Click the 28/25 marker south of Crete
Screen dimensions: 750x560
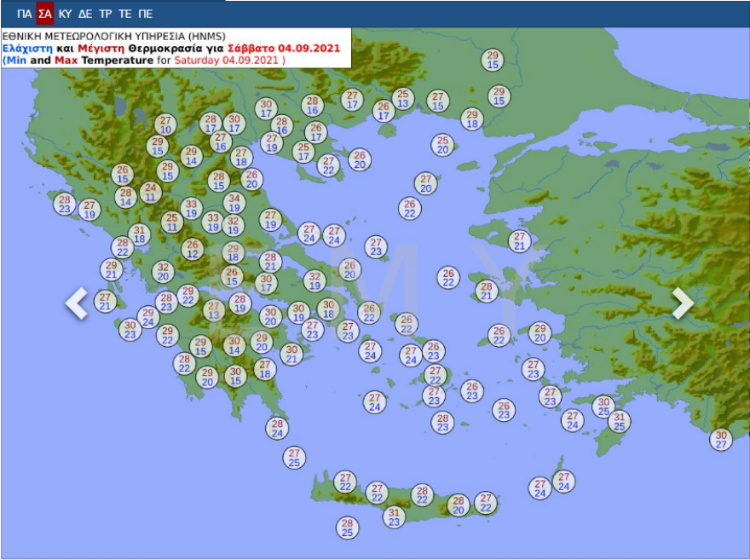[347, 528]
